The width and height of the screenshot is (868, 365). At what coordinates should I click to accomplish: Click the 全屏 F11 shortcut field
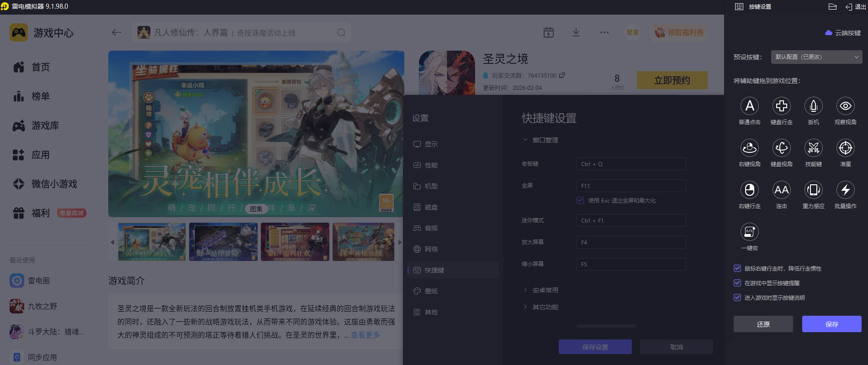point(631,186)
